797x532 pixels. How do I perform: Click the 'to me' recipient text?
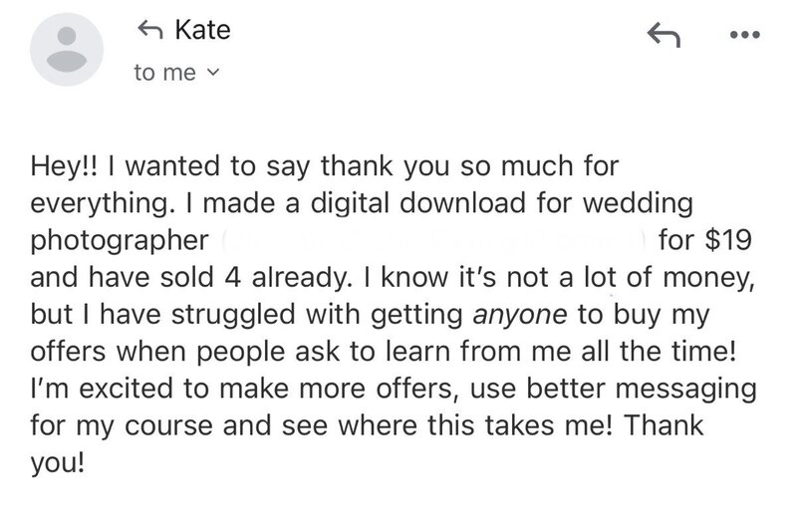coord(164,73)
